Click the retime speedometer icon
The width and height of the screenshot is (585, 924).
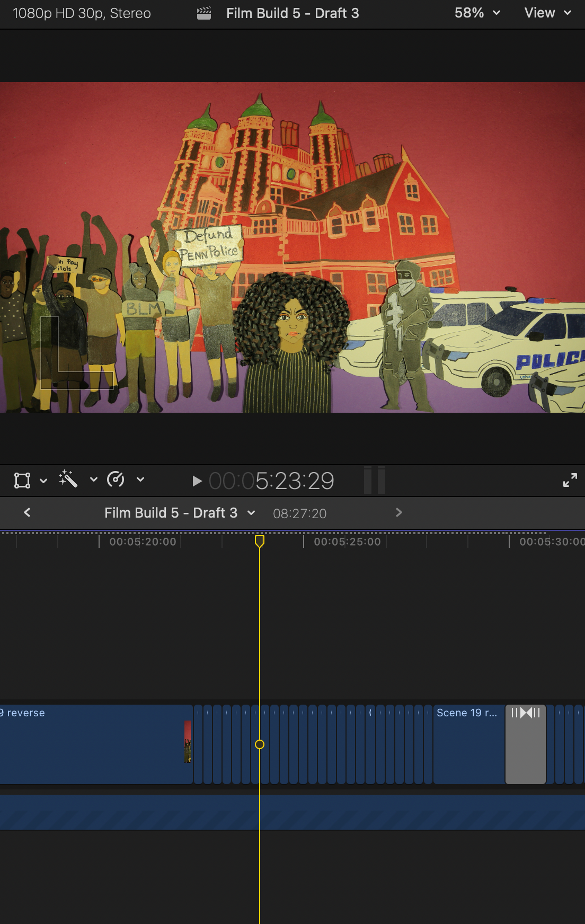click(116, 479)
